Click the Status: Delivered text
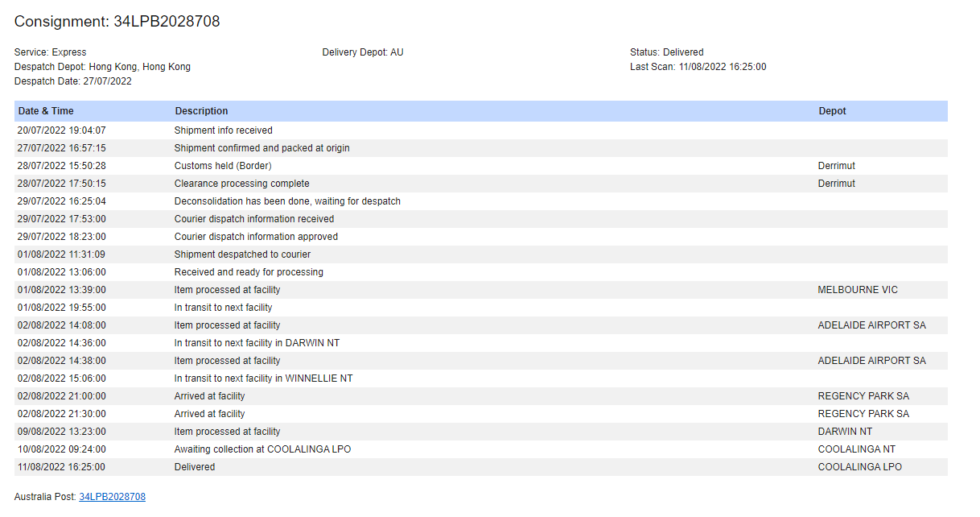Viewport: 980px width, 517px height. click(666, 52)
